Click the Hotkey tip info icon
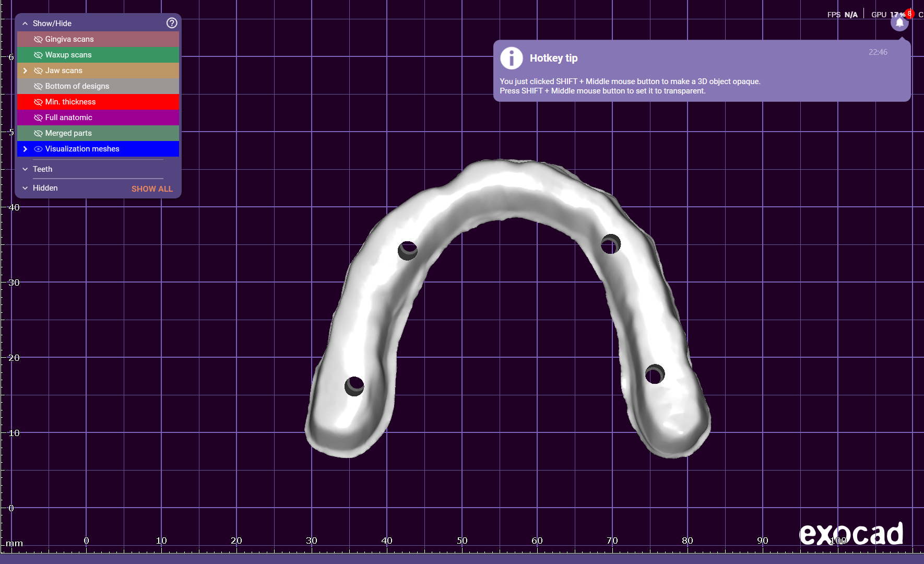The image size is (924, 564). tap(512, 58)
